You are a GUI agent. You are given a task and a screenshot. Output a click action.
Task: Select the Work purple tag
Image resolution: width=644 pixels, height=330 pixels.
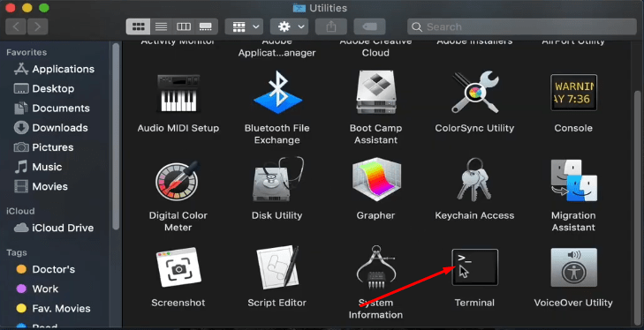[x=37, y=289]
